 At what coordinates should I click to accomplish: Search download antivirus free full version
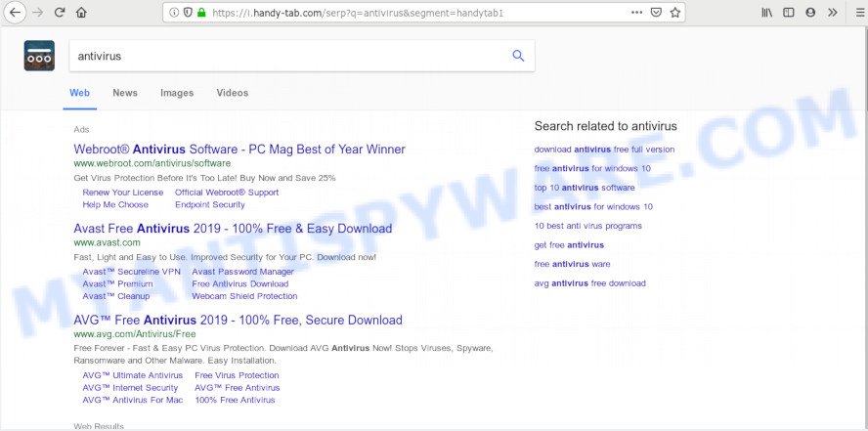(x=604, y=150)
